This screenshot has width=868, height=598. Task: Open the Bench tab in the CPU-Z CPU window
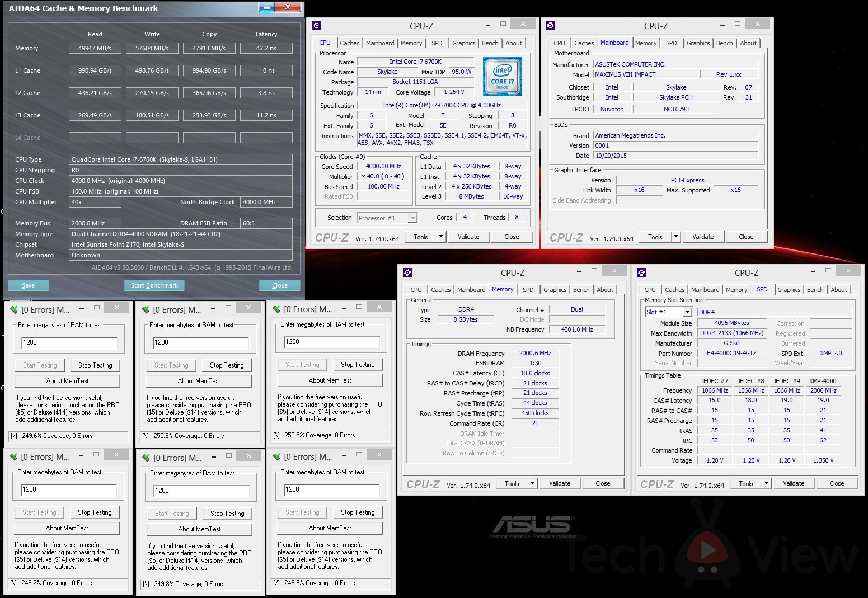[490, 43]
